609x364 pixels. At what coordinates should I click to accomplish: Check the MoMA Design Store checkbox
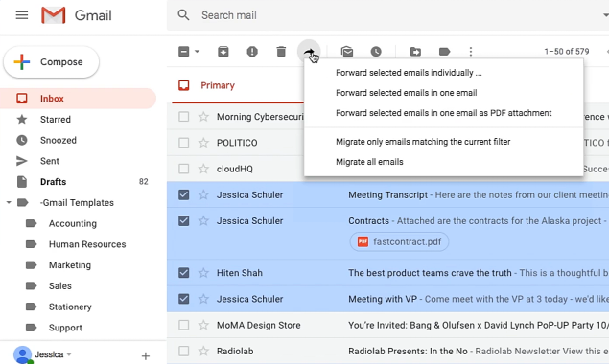click(x=184, y=325)
